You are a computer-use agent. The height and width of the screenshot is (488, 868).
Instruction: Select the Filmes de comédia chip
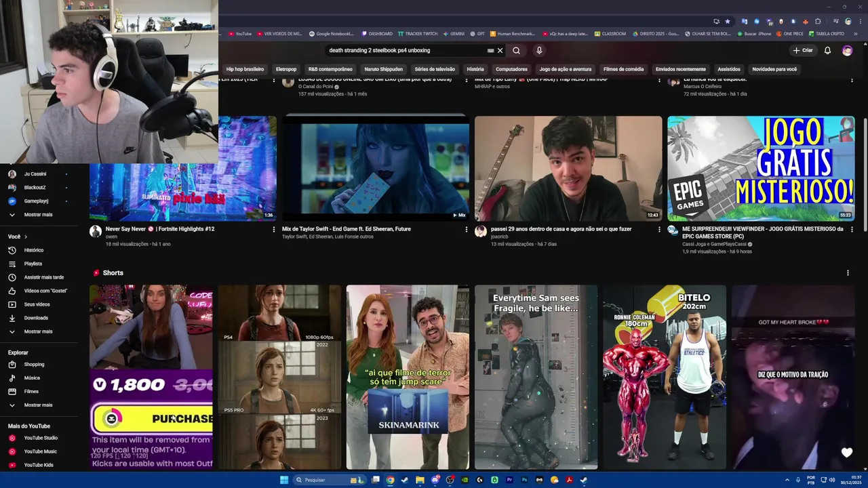click(x=623, y=69)
